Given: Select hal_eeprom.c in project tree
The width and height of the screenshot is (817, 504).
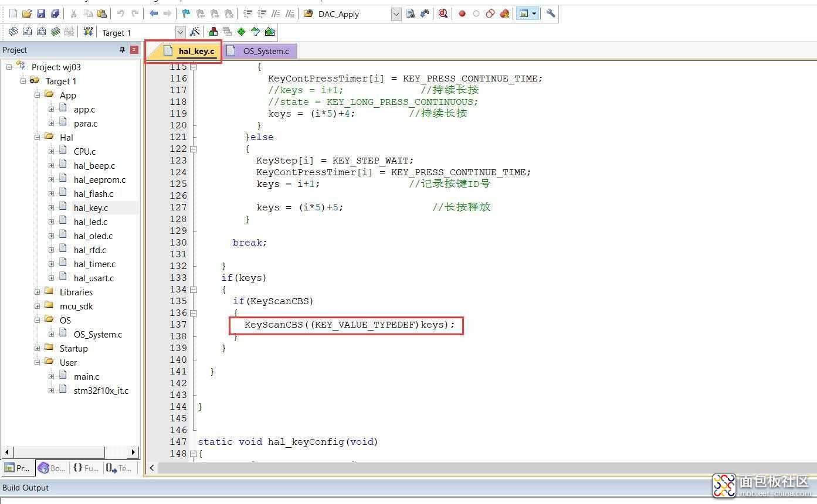Looking at the screenshot, I should (x=99, y=179).
